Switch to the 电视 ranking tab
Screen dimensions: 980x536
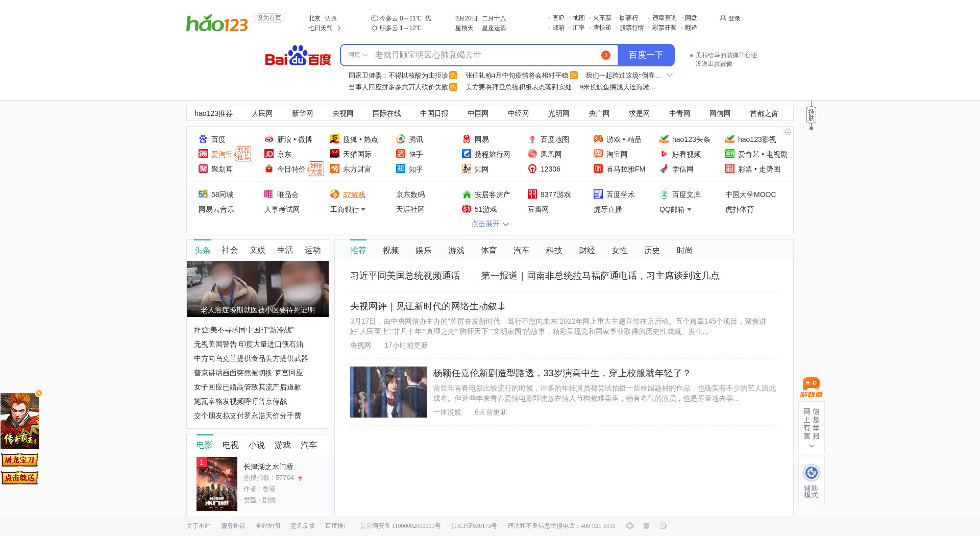click(231, 445)
